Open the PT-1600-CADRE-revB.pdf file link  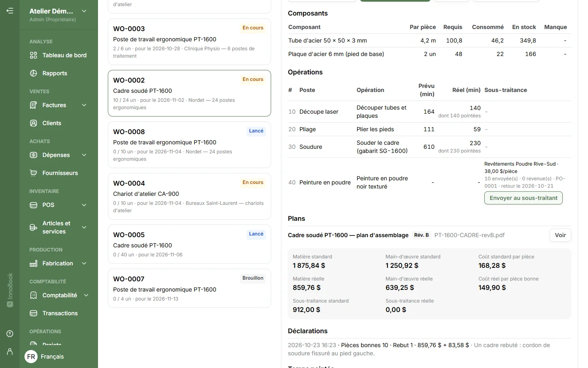[470, 235]
